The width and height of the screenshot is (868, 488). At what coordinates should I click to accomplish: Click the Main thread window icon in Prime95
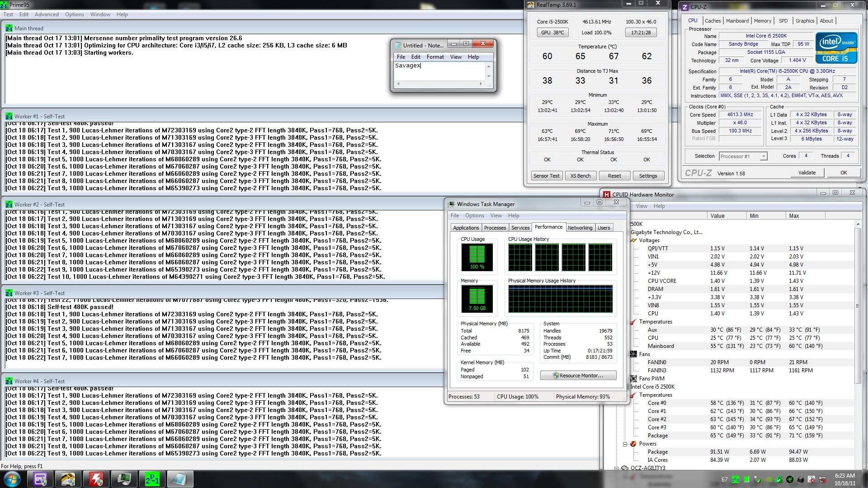(9, 28)
